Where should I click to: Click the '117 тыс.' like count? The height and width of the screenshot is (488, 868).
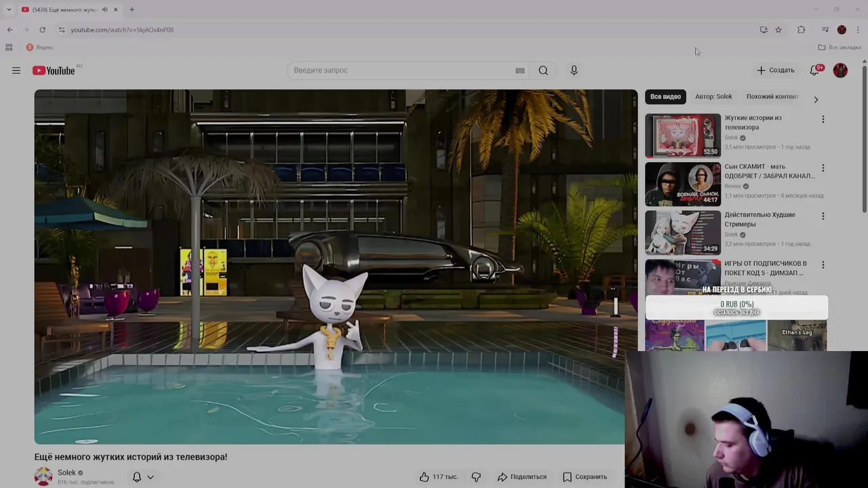point(446,477)
